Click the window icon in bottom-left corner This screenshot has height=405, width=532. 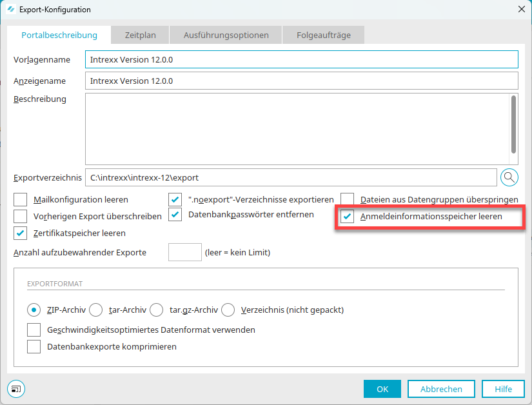click(x=16, y=389)
